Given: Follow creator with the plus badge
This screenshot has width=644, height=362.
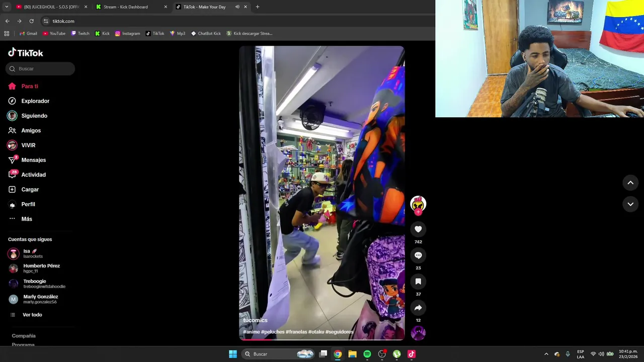Looking at the screenshot, I should coord(418,212).
